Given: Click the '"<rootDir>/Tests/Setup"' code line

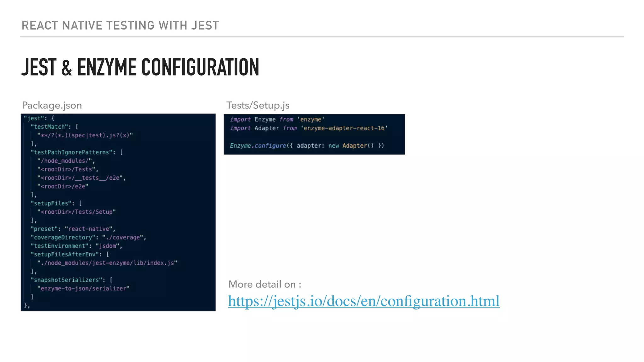Looking at the screenshot, I should [76, 212].
